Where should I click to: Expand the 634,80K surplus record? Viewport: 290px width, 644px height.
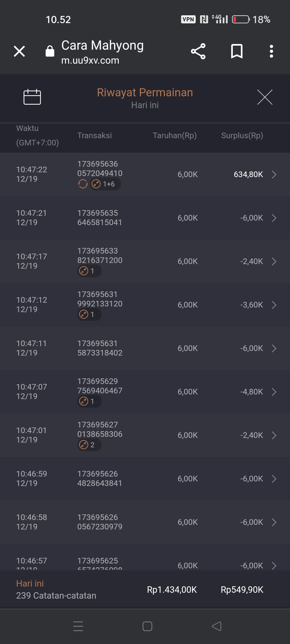point(274,174)
